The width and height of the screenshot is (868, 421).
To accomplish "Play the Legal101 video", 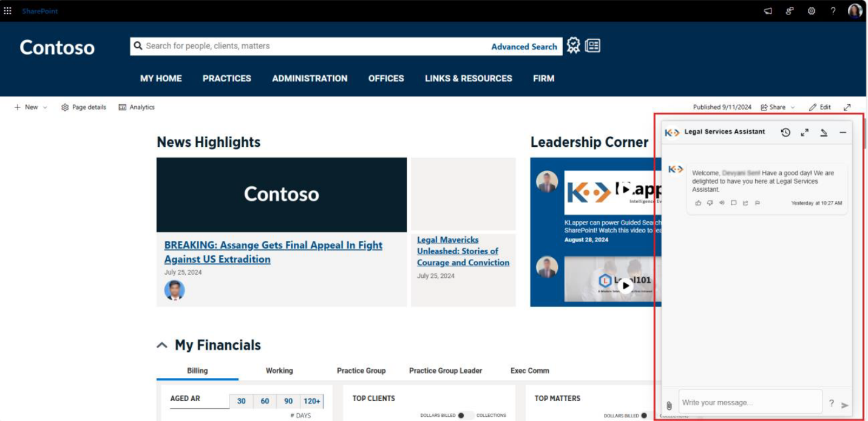I will 626,285.
